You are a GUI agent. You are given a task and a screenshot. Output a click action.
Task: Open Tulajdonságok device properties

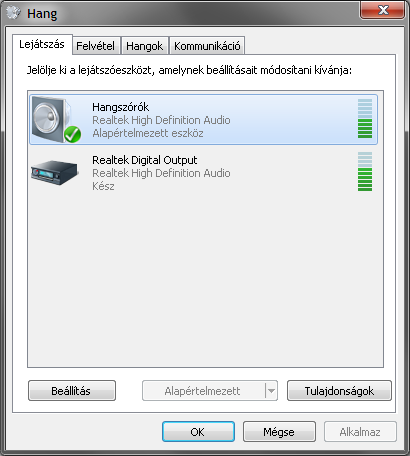tap(339, 391)
